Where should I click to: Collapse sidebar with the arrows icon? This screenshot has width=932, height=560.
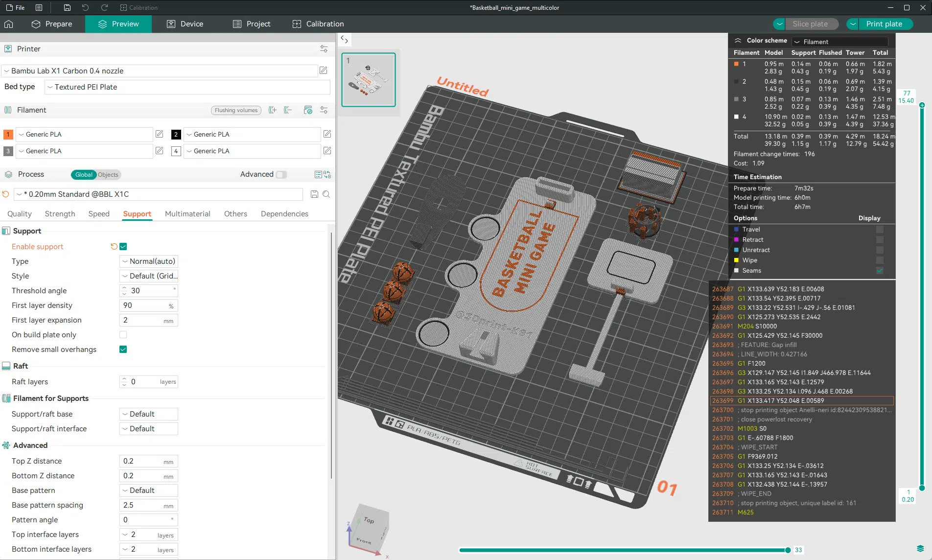point(344,40)
